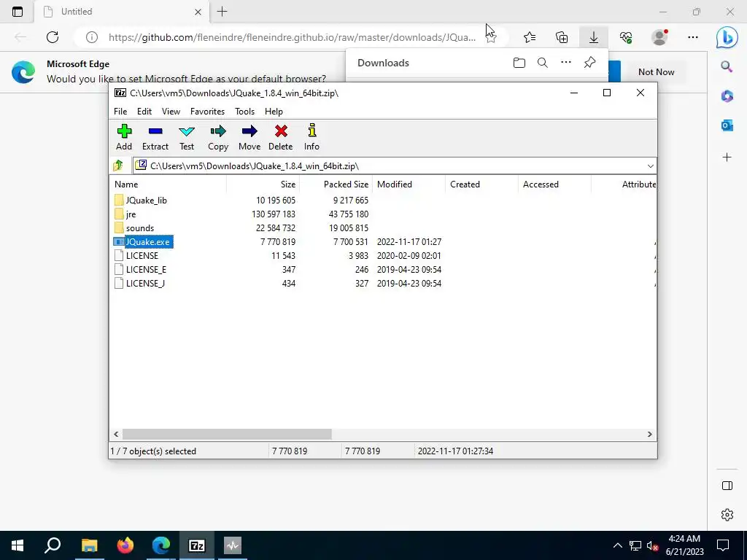Click the scroll right arrow in 7-Zip
Viewport: 747px width, 560px height.
tap(649, 434)
